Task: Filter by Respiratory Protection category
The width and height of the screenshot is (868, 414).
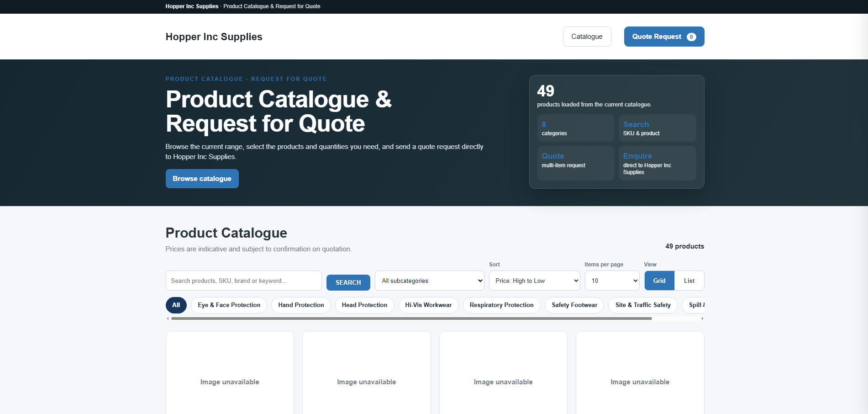Action: coord(501,305)
